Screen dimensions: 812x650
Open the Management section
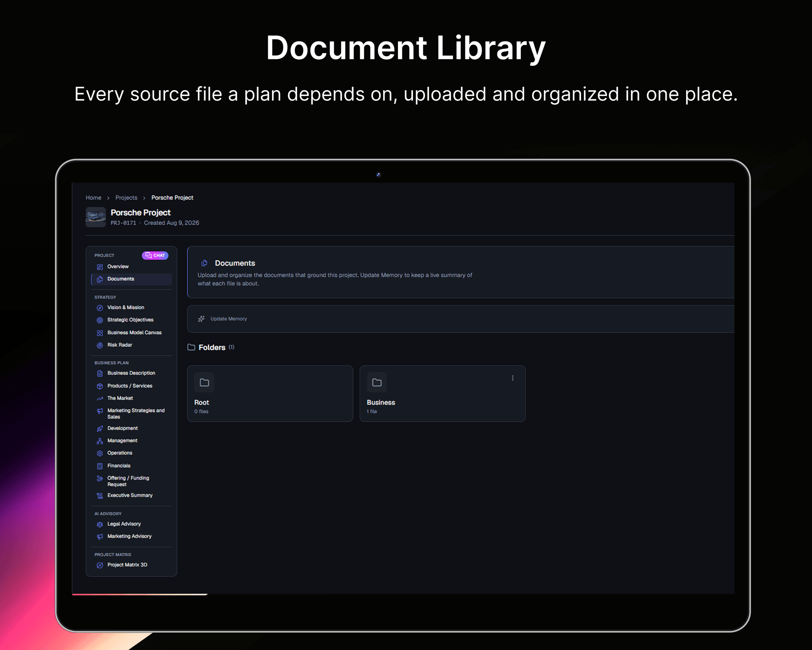point(132,441)
